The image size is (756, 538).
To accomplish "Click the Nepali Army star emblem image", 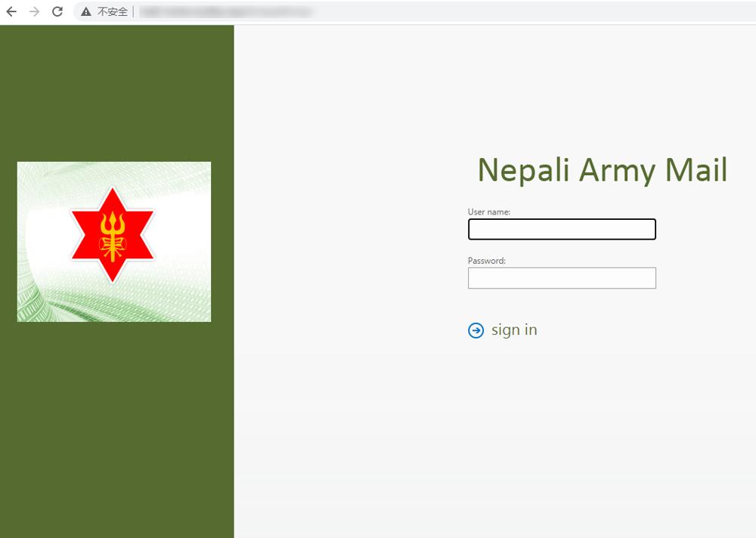I will [114, 242].
